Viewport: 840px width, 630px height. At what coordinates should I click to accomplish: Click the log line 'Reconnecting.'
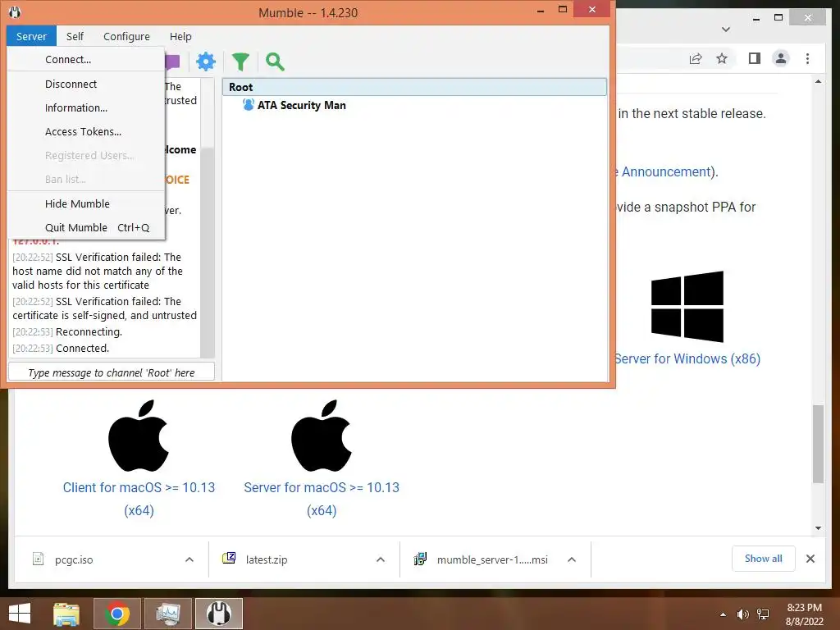[67, 332]
